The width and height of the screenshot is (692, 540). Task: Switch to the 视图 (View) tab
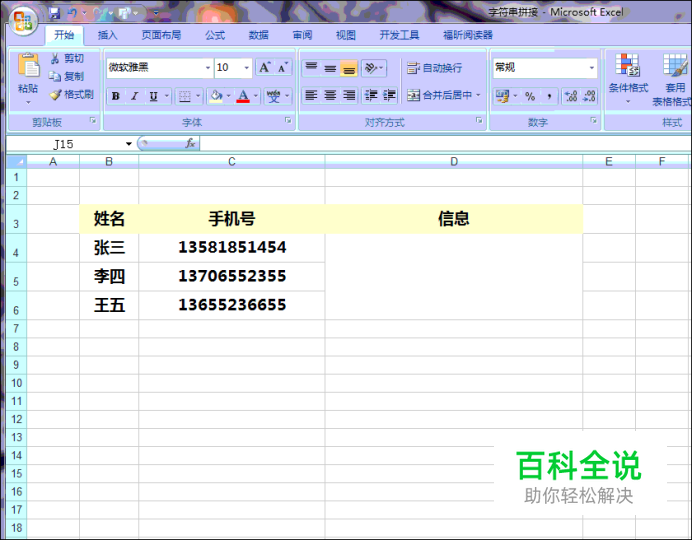346,35
